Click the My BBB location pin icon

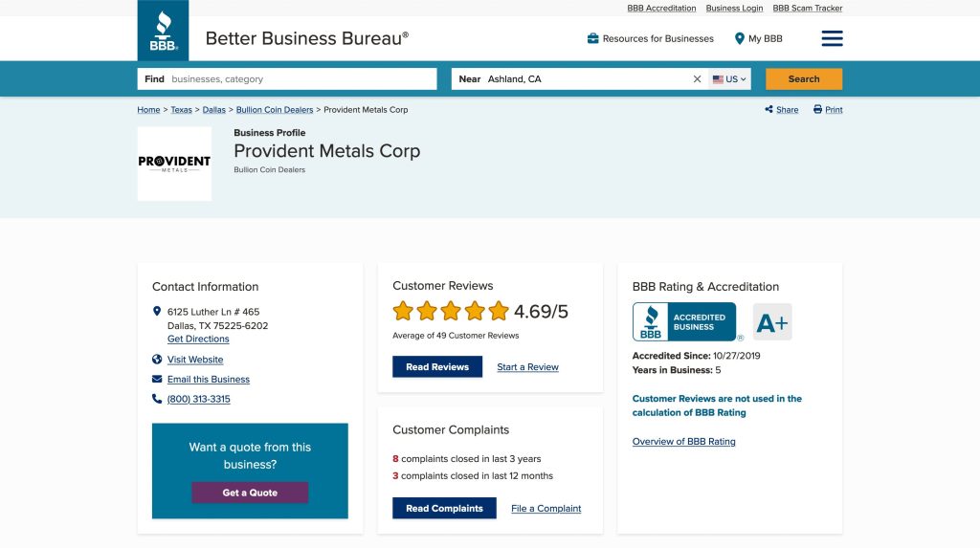pyautogui.click(x=740, y=38)
